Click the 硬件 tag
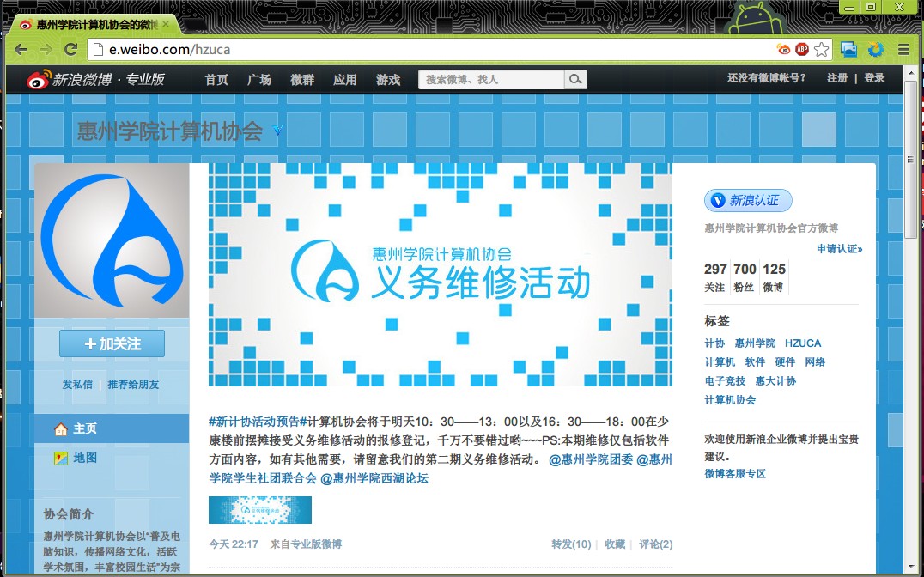This screenshot has width=924, height=577. (785, 361)
